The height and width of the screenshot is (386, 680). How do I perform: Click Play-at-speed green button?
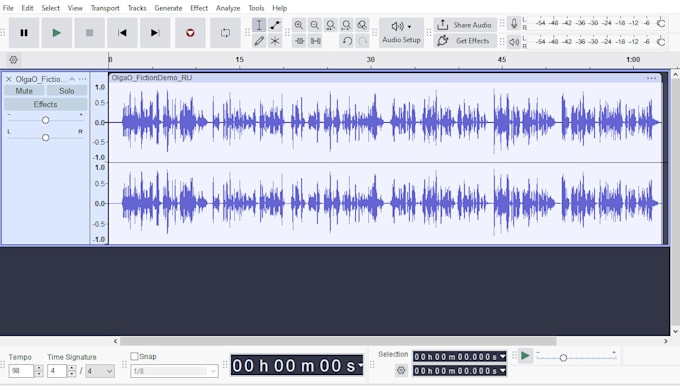(x=525, y=356)
